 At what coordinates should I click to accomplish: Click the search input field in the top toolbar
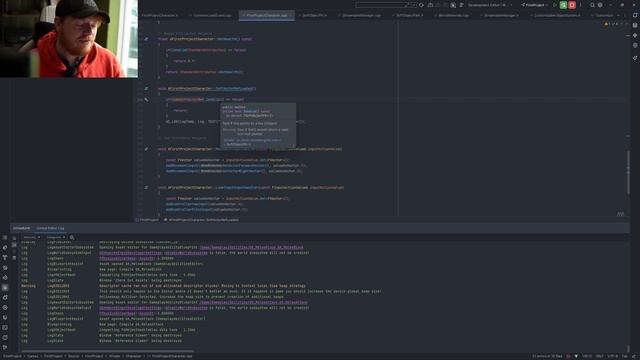click(386, 5)
